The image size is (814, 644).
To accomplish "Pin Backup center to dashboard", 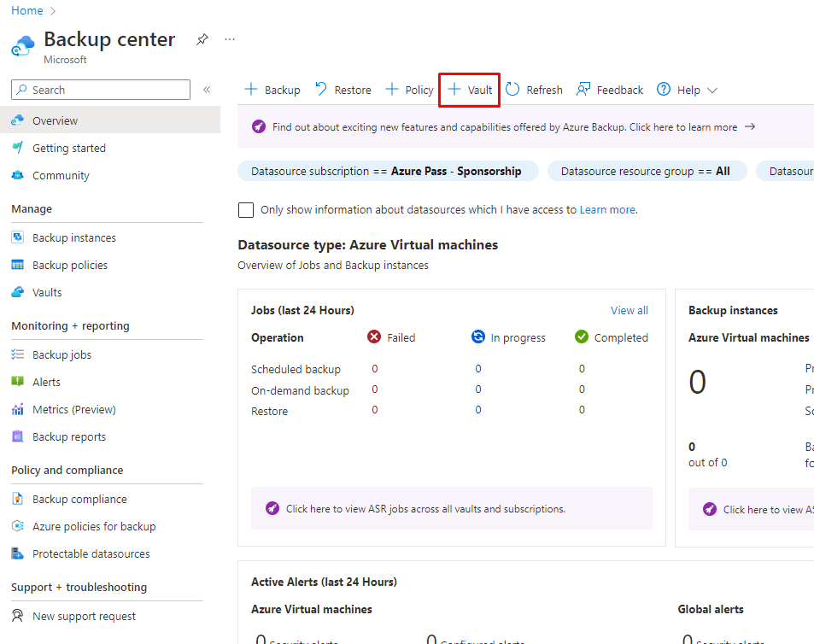I will pos(202,39).
